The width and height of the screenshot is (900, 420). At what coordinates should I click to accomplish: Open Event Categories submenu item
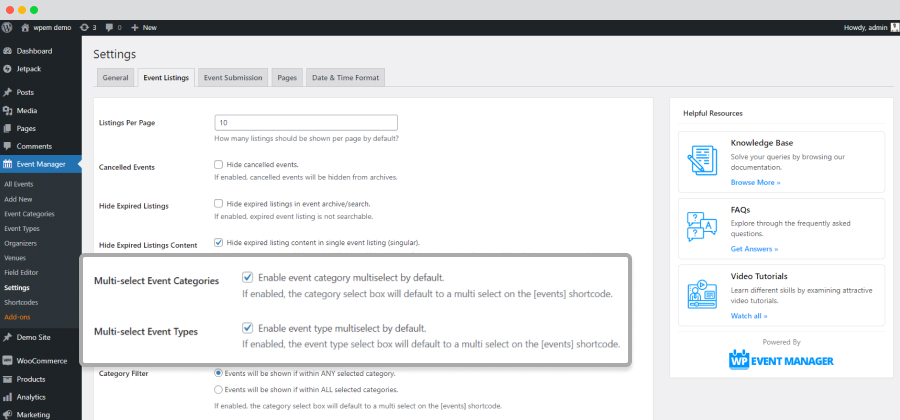coord(29,214)
